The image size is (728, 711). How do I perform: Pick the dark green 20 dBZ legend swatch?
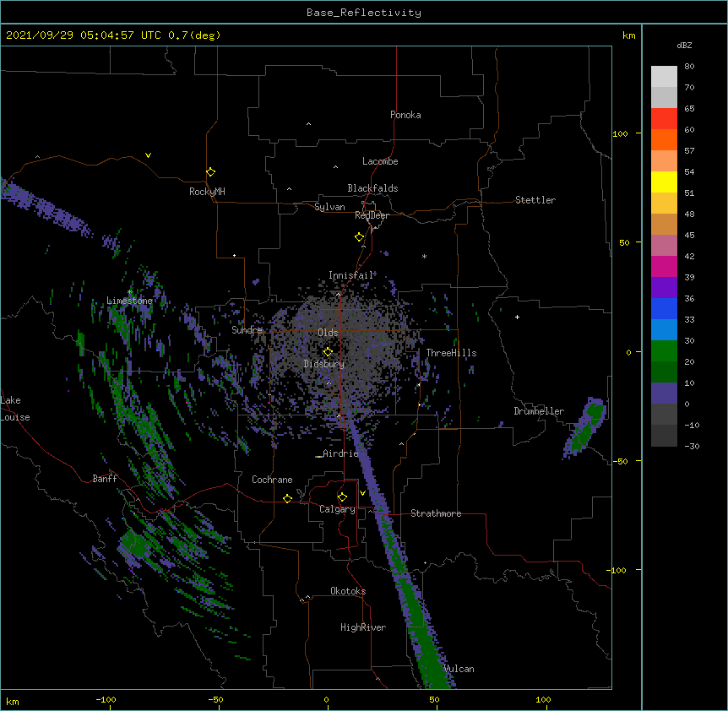(x=664, y=372)
